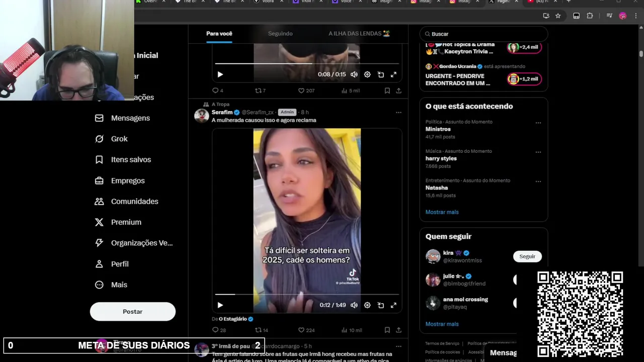644x362 pixels.
Task: Open Comunidades in the sidebar
Action: click(126, 201)
